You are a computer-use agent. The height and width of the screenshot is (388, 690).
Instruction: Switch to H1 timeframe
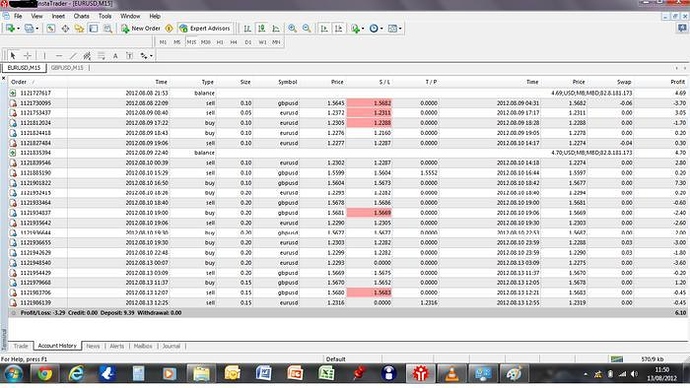pos(220,42)
